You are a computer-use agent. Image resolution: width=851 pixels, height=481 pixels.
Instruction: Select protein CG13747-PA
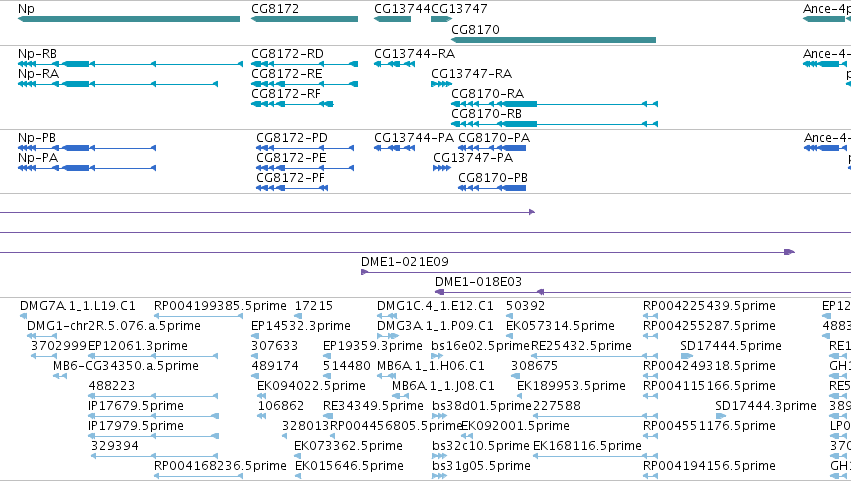442,168
